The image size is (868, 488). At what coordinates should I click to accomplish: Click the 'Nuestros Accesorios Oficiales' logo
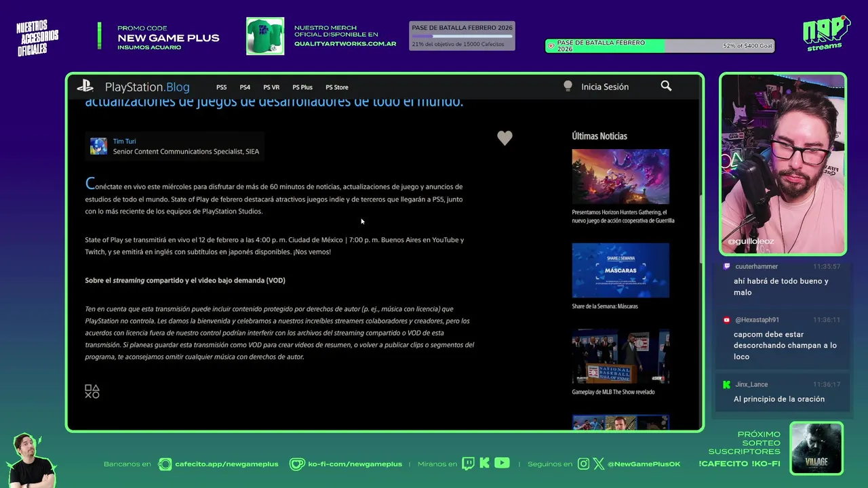click(x=37, y=38)
